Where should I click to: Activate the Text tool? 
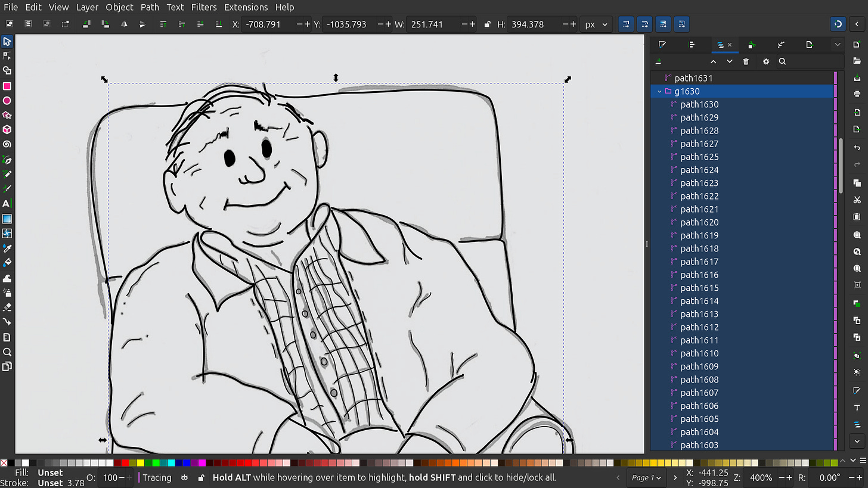[x=7, y=204]
